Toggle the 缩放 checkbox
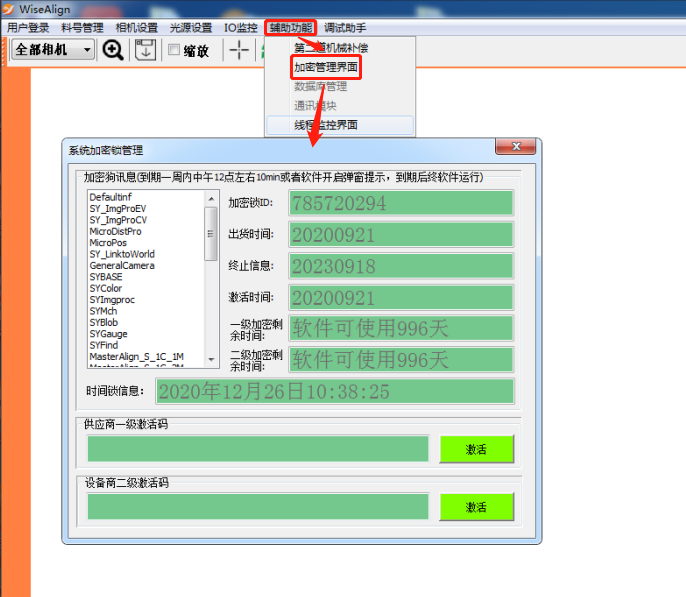686x597 pixels. (174, 50)
